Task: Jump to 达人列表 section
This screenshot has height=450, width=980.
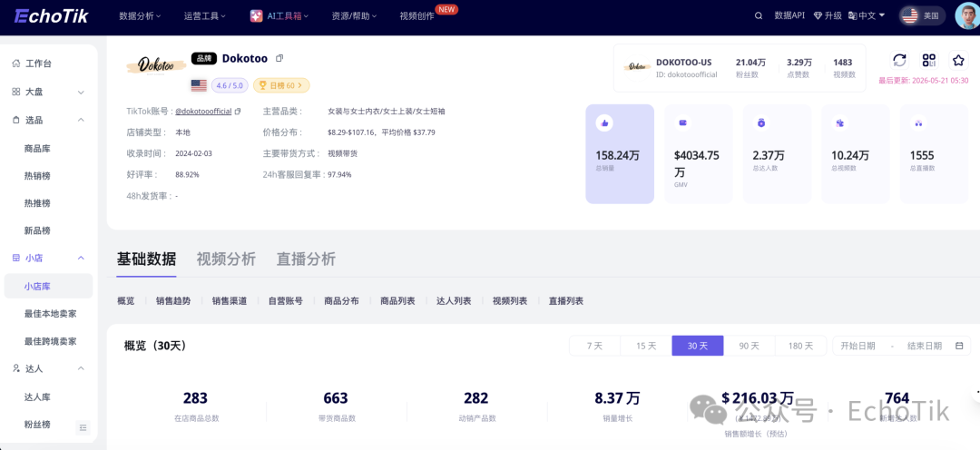Action: click(454, 300)
